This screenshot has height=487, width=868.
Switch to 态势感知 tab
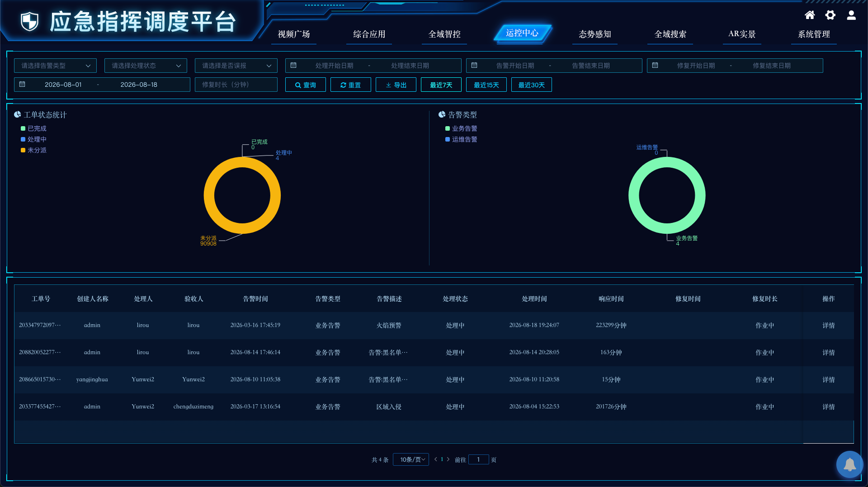coord(595,34)
